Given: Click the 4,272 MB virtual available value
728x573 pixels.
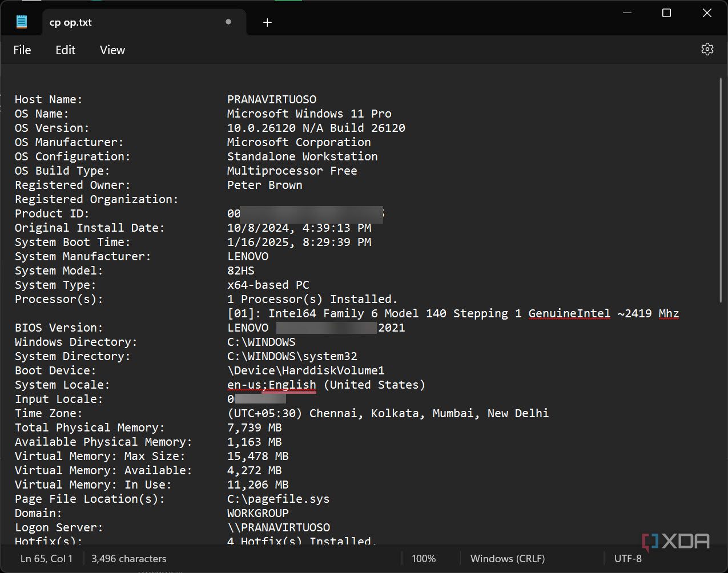Looking at the screenshot, I should 255,470.
